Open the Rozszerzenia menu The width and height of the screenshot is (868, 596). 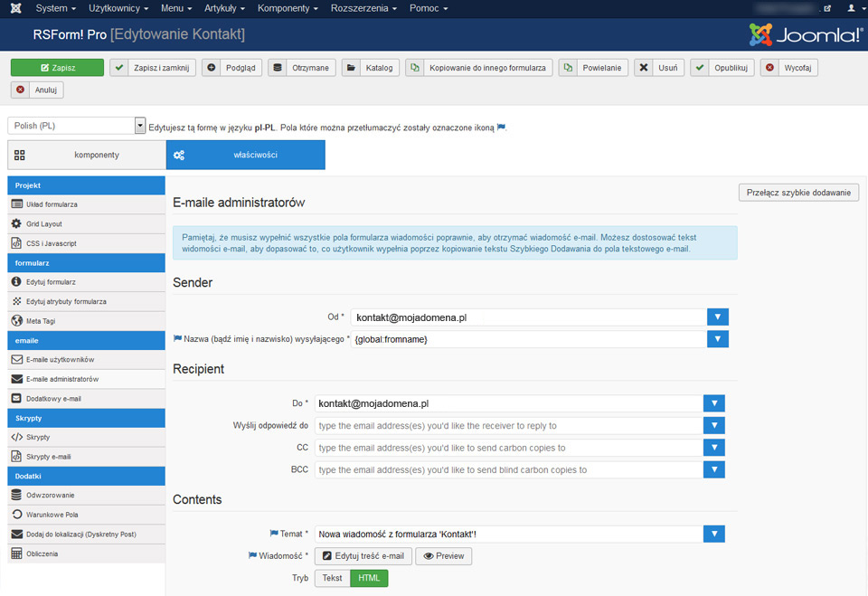[x=363, y=8]
